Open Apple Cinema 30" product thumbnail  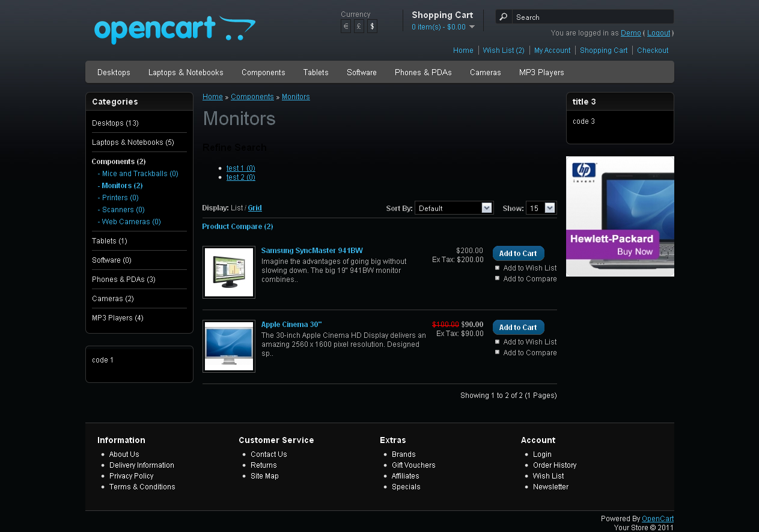pyautogui.click(x=229, y=346)
